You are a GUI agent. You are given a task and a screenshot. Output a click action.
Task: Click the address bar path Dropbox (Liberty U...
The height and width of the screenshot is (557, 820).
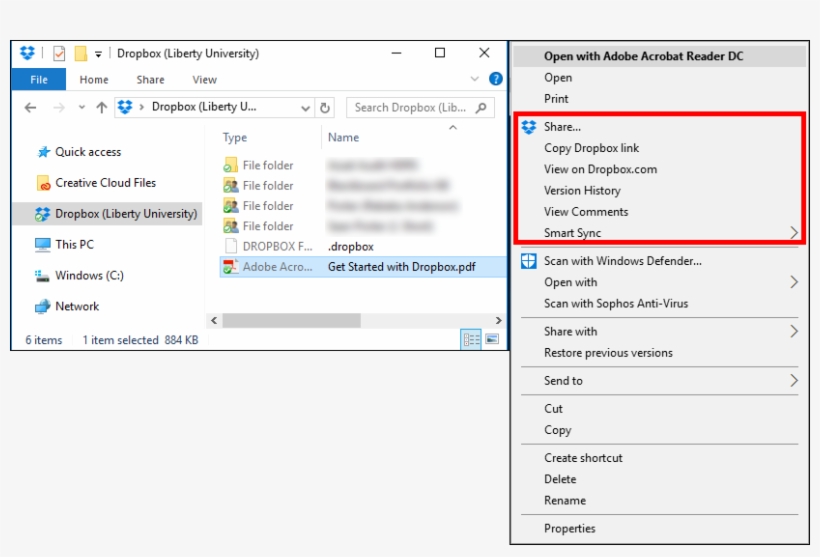coord(204,107)
